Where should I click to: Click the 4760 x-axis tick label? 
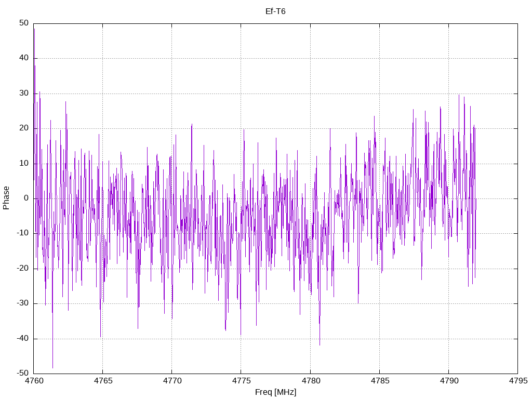tap(34, 381)
